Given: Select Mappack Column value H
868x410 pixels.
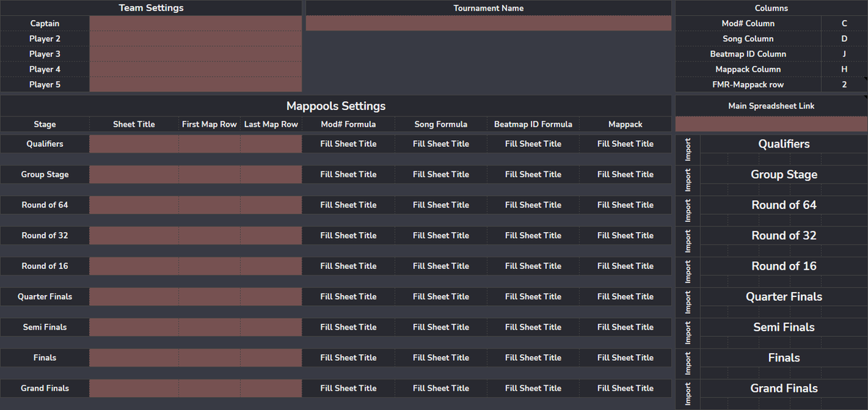Looking at the screenshot, I should [x=844, y=69].
